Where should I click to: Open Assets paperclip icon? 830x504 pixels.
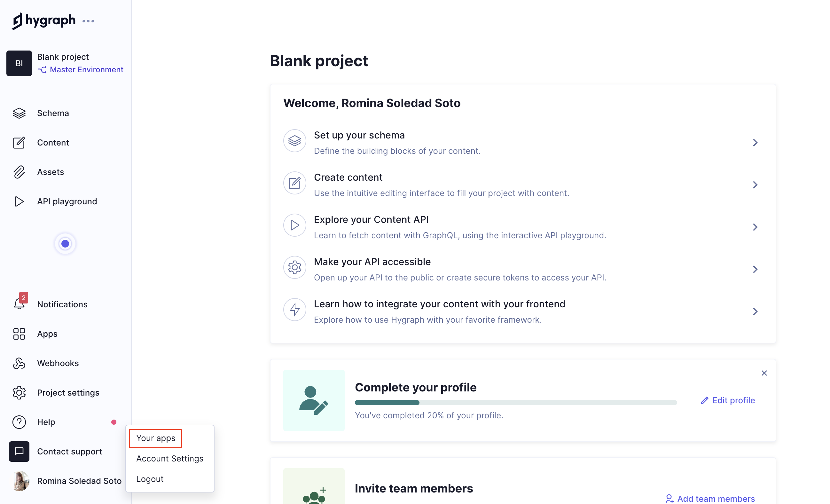pyautogui.click(x=19, y=172)
